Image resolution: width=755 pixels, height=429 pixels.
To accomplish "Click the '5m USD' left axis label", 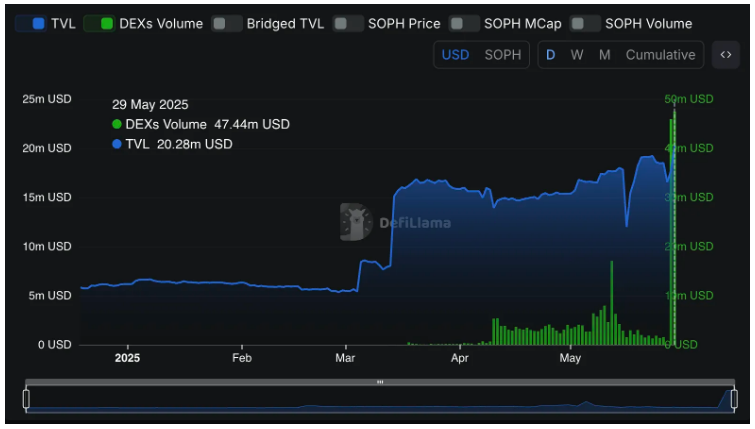I will coord(50,296).
